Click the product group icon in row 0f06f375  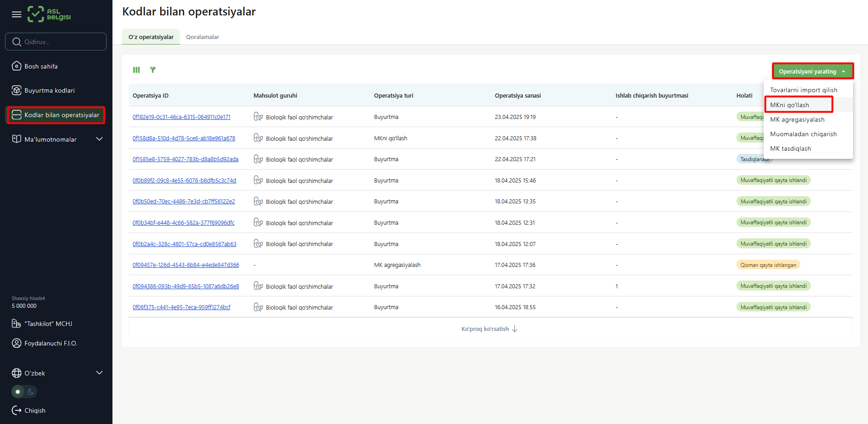pos(258,307)
